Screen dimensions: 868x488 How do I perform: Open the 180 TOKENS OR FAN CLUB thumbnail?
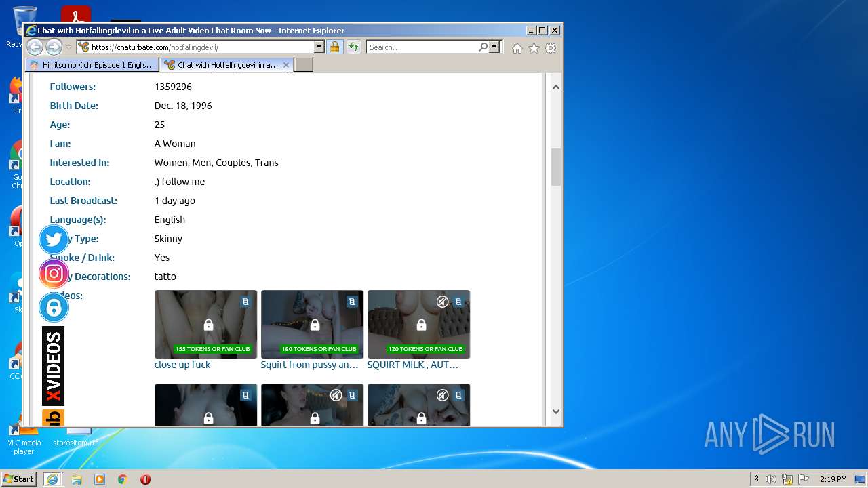312,324
